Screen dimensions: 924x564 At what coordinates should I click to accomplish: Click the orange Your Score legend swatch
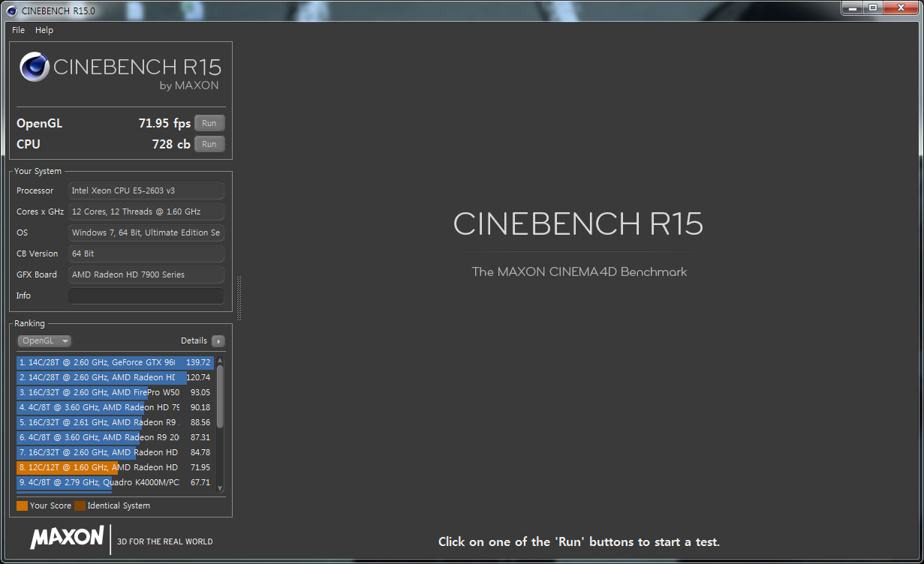[22, 505]
